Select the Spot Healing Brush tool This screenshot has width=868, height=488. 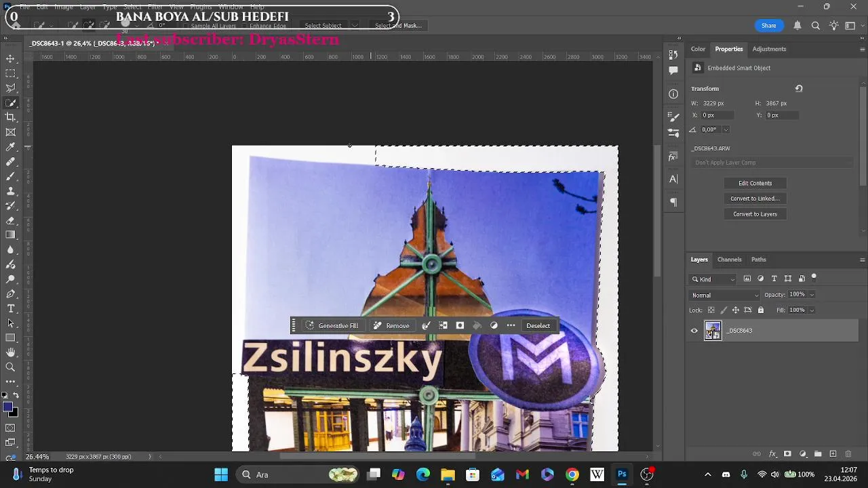[10, 162]
